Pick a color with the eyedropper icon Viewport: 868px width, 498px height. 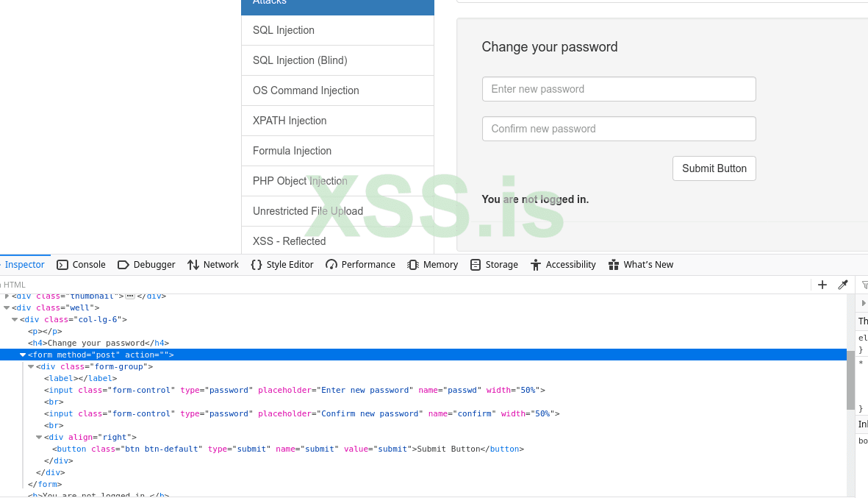point(843,285)
